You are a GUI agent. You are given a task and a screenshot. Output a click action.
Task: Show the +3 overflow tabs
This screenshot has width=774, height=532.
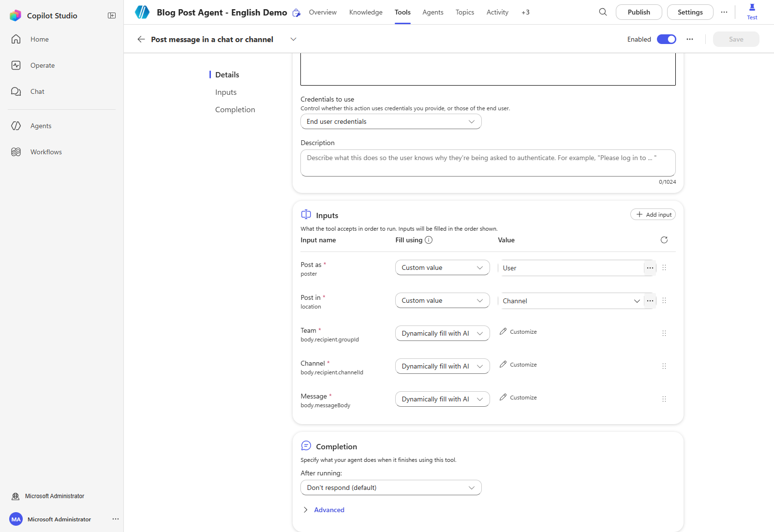[x=525, y=12]
